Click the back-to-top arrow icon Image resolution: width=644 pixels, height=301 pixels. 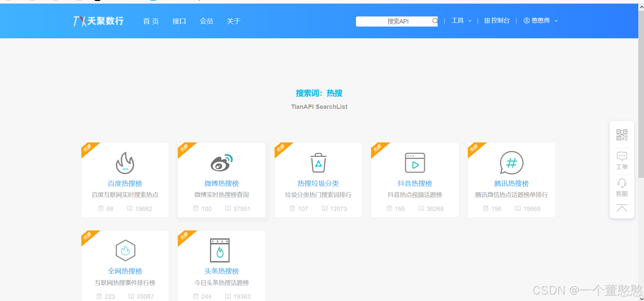(x=622, y=208)
